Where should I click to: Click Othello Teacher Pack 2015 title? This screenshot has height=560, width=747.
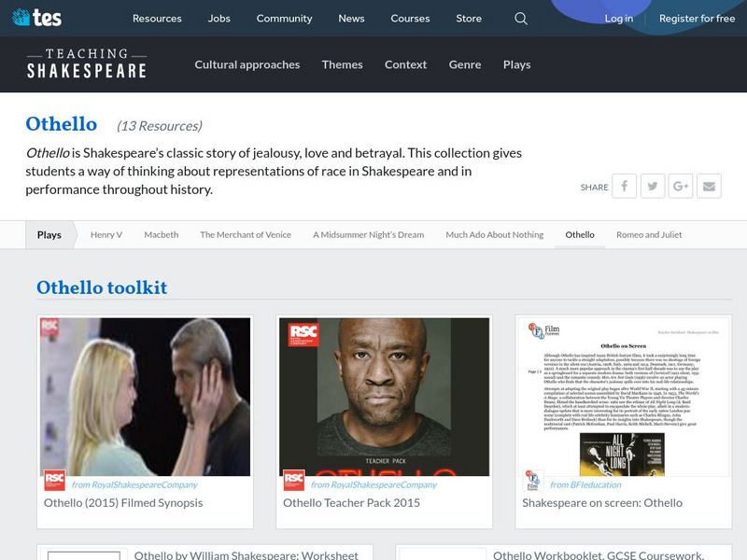coord(352,503)
